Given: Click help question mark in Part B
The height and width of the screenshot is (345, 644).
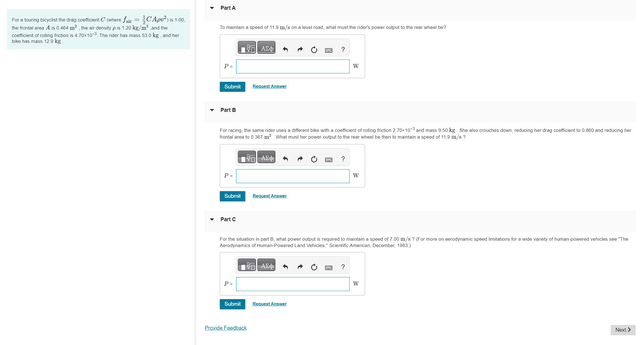Looking at the screenshot, I should tap(343, 159).
